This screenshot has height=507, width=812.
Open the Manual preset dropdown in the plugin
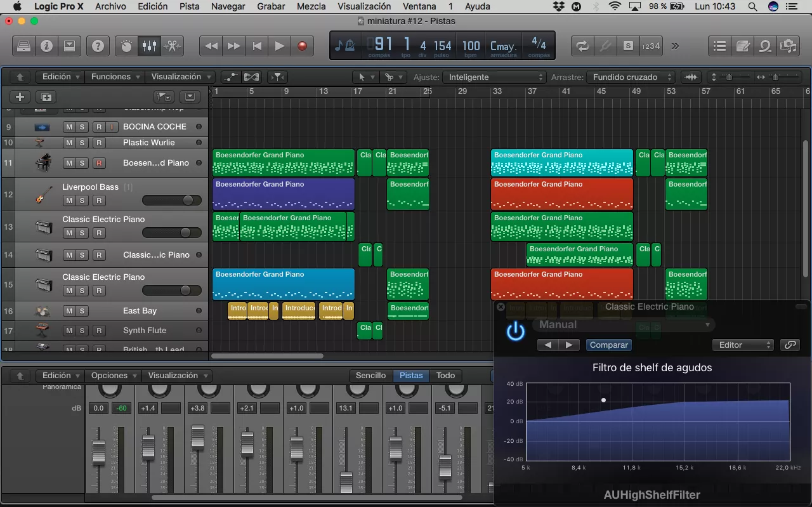pos(624,325)
